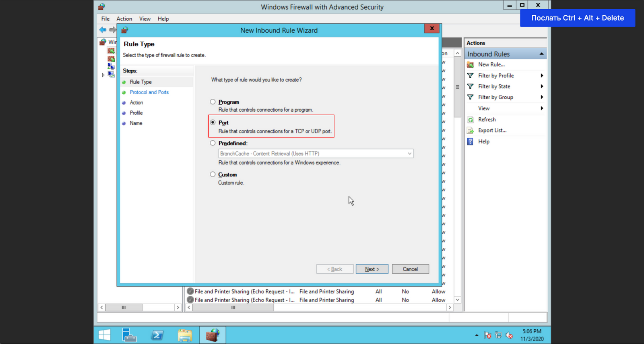The width and height of the screenshot is (644, 345).
Task: Go to Protocol and Ports step
Action: 149,92
